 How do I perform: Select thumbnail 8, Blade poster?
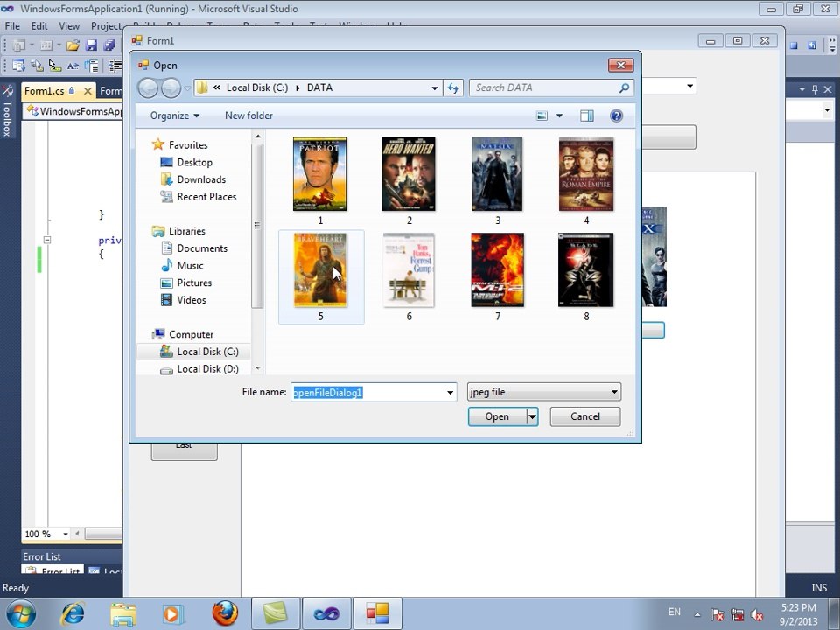[586, 270]
